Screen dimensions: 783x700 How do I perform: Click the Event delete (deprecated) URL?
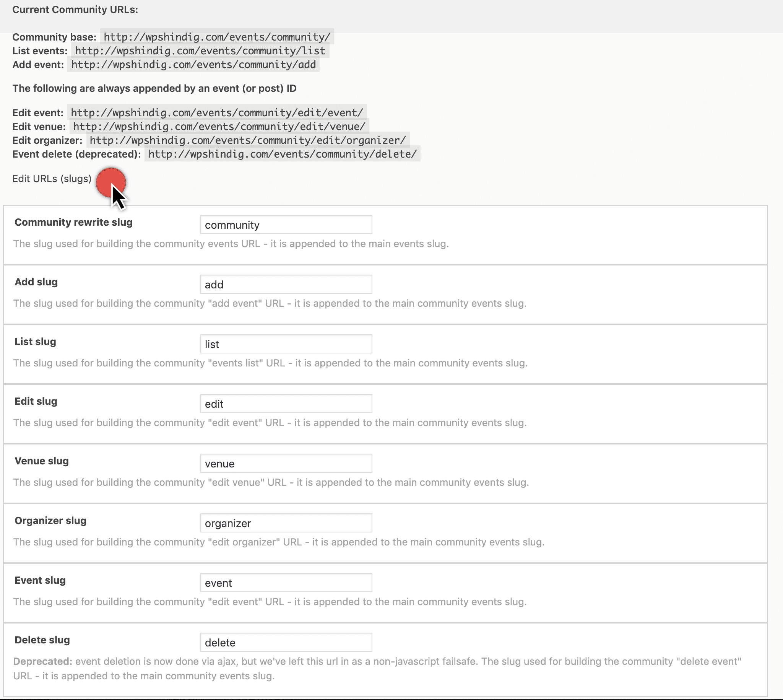pyautogui.click(x=283, y=154)
